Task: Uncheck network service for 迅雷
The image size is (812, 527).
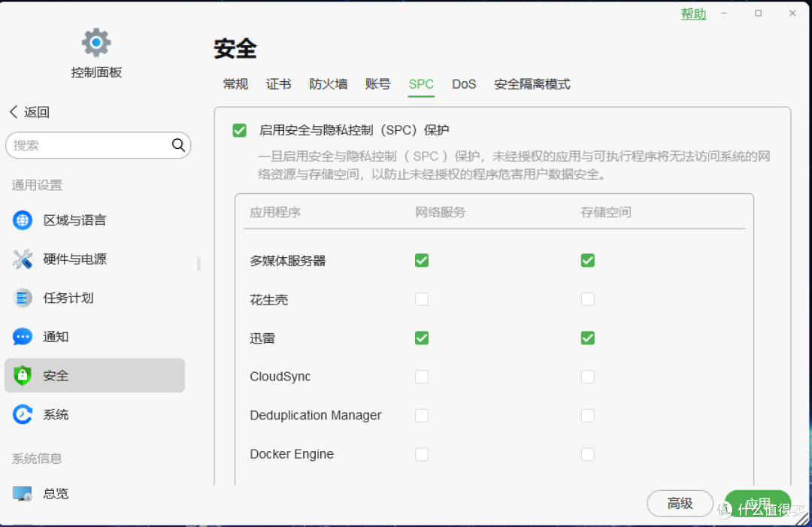Action: click(422, 338)
